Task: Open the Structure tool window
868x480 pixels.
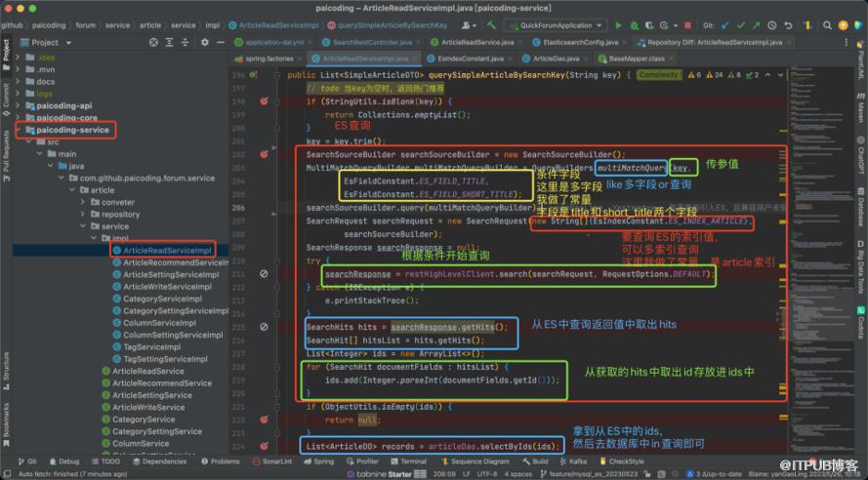Action: (x=6, y=367)
